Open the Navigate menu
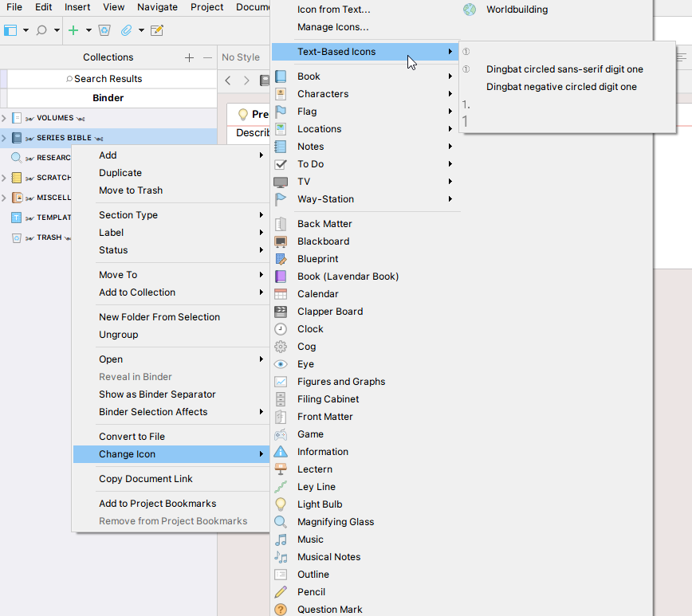Image resolution: width=692 pixels, height=616 pixels. click(157, 7)
